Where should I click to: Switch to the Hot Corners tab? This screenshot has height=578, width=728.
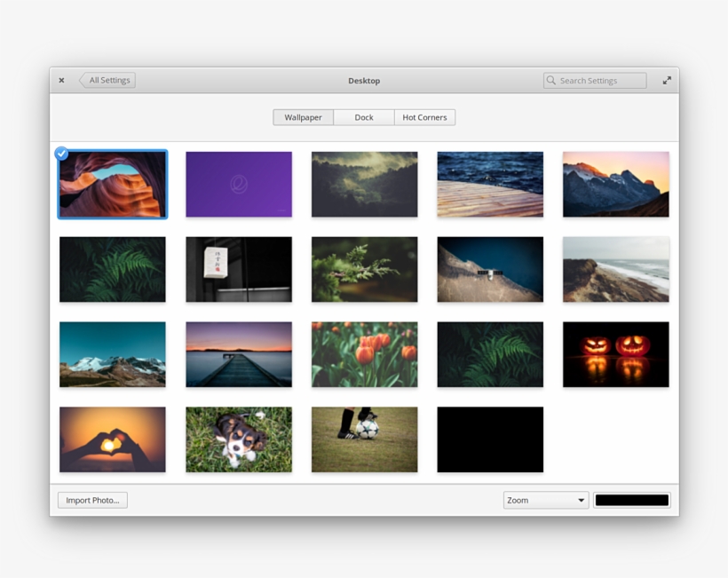click(424, 117)
